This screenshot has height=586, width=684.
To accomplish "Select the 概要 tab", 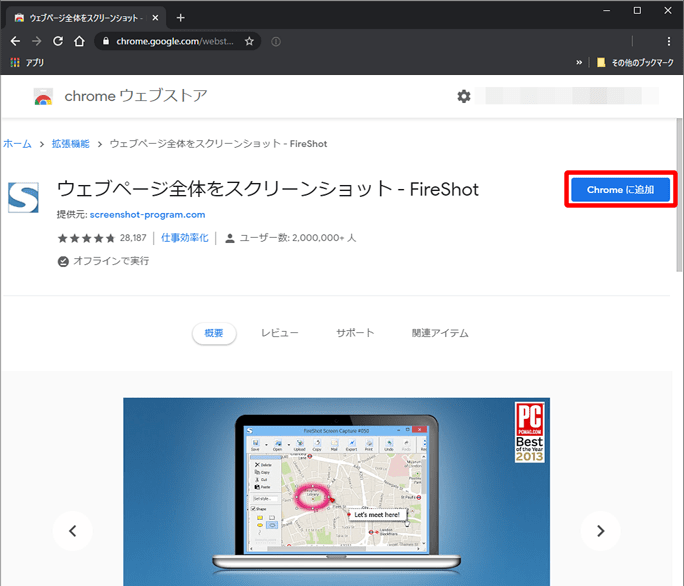I will point(214,333).
